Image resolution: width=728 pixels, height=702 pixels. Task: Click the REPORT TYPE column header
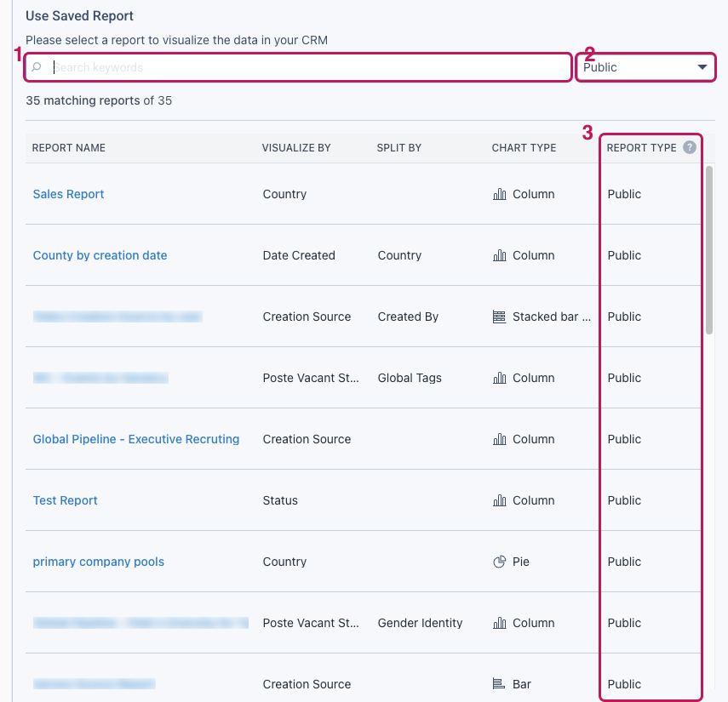coord(641,147)
